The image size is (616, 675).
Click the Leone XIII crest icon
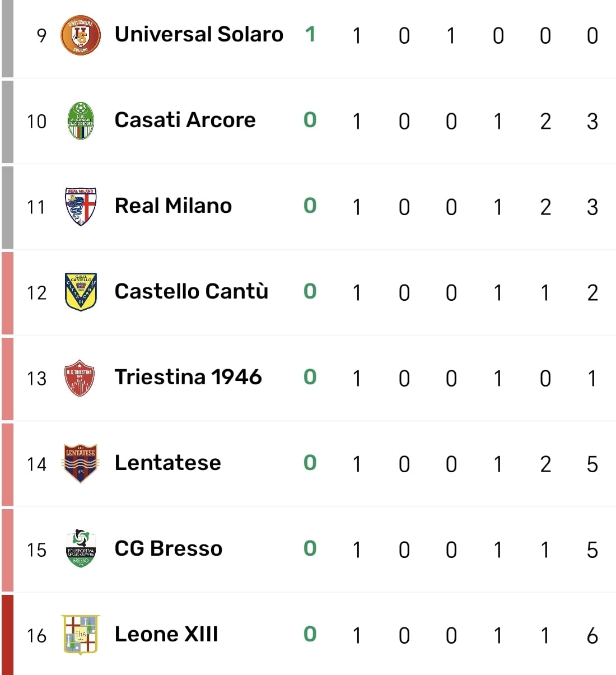coord(81,635)
